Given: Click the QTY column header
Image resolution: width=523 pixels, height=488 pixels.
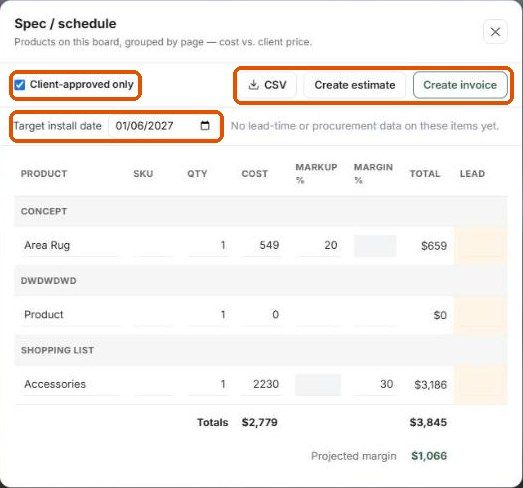Looking at the screenshot, I should (197, 174).
